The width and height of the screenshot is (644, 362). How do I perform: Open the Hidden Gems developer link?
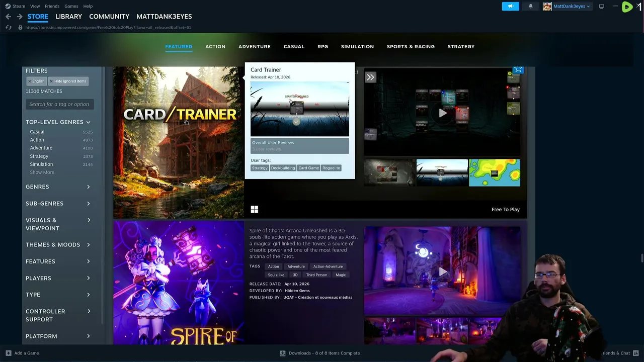(297, 291)
